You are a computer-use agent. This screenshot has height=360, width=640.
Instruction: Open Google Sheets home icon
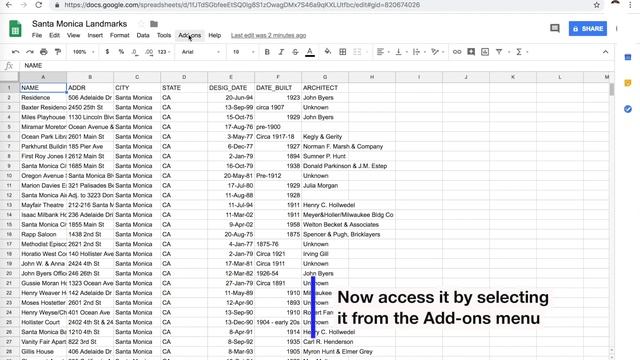pyautogui.click(x=15, y=29)
